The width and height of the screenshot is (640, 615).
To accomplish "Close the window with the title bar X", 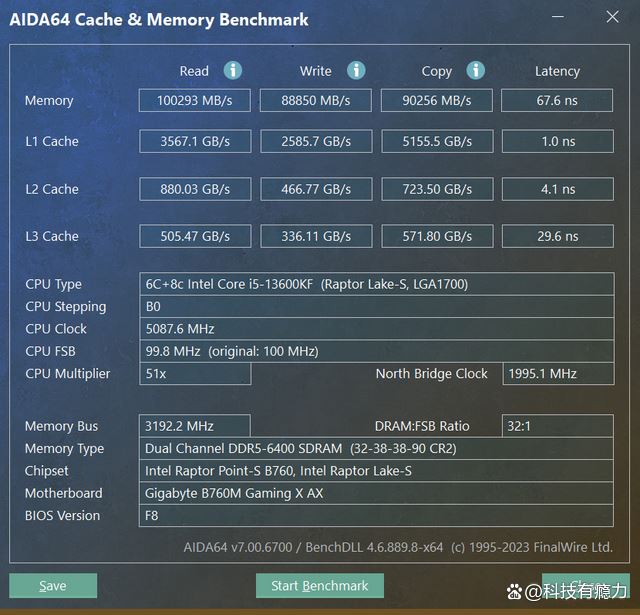I will (x=613, y=17).
